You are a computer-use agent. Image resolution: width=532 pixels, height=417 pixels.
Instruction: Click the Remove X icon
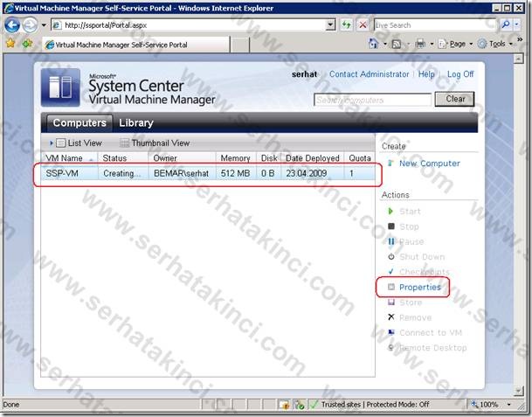pos(390,316)
